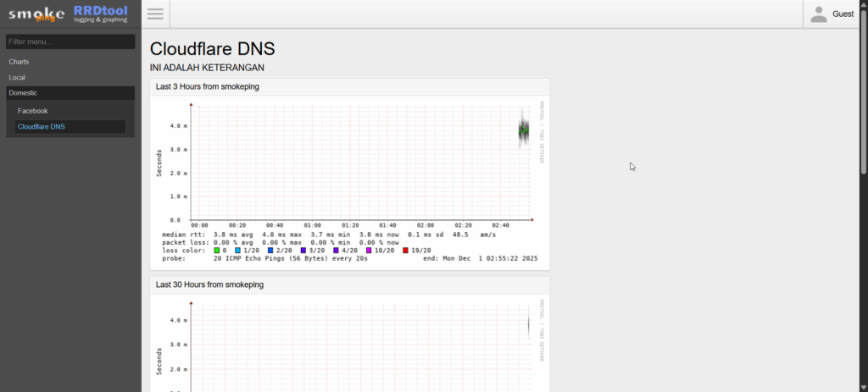Click the Guest user avatar icon
868x392 pixels.
click(818, 14)
